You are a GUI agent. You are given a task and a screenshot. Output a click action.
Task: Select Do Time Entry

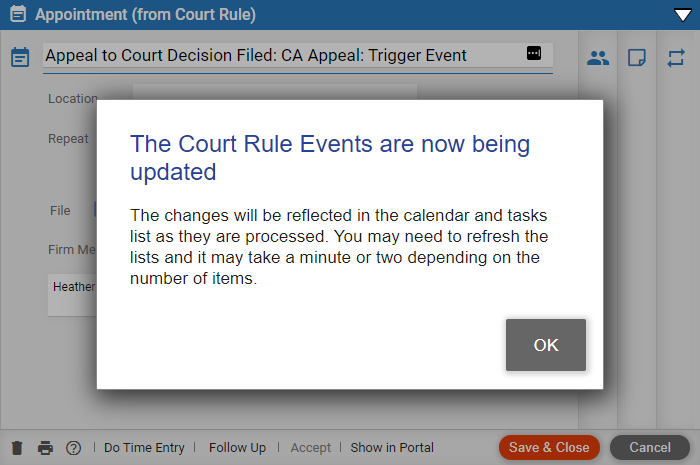(144, 448)
